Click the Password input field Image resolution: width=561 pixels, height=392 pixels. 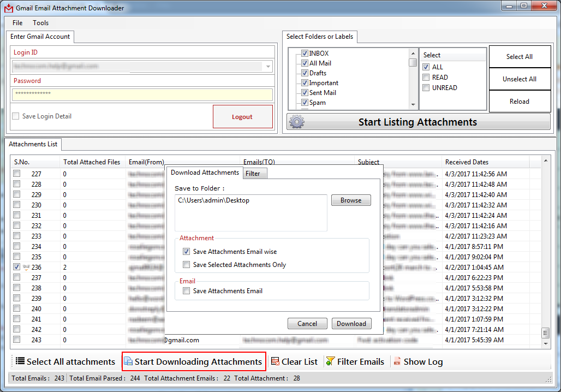point(142,94)
